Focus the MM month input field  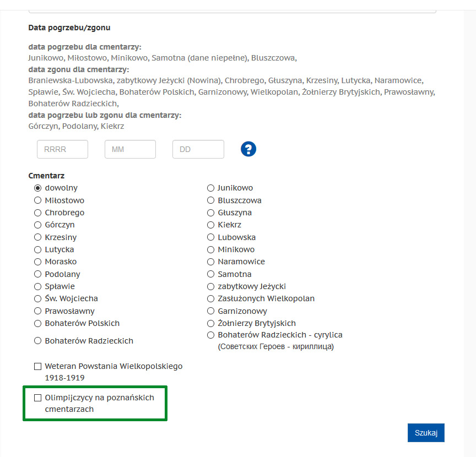coord(130,149)
